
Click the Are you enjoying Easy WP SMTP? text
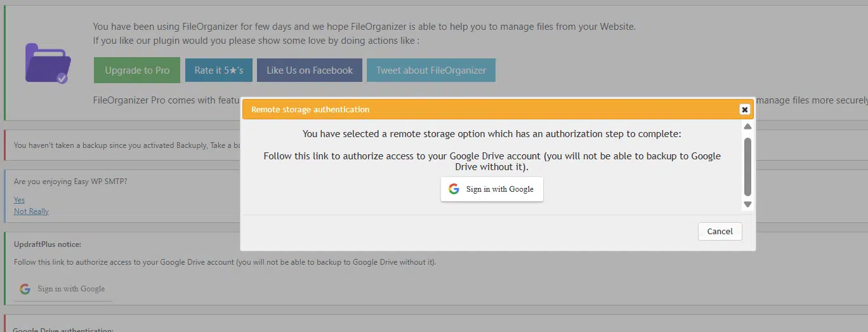pyautogui.click(x=70, y=182)
